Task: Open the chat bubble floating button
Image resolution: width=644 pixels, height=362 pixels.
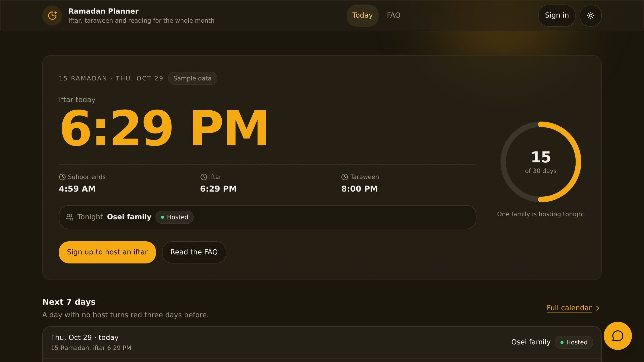Action: (x=618, y=336)
